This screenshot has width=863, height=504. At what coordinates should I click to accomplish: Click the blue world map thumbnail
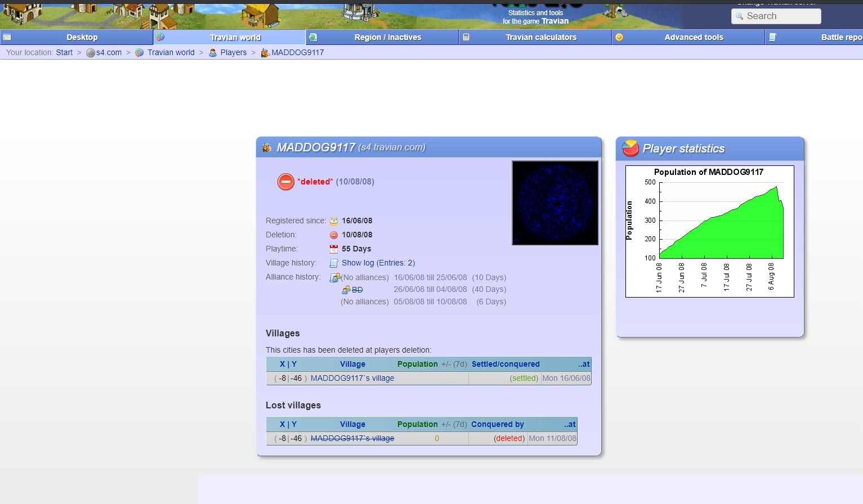click(555, 203)
